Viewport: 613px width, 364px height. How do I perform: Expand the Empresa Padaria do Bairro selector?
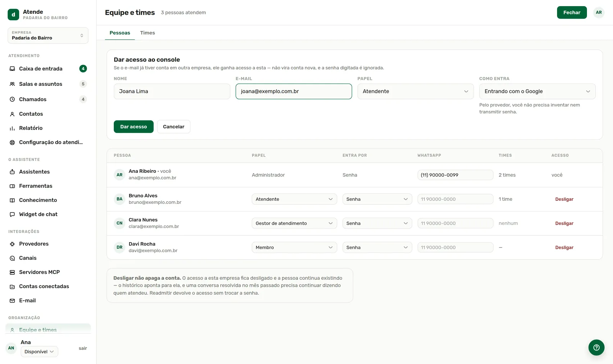(48, 35)
